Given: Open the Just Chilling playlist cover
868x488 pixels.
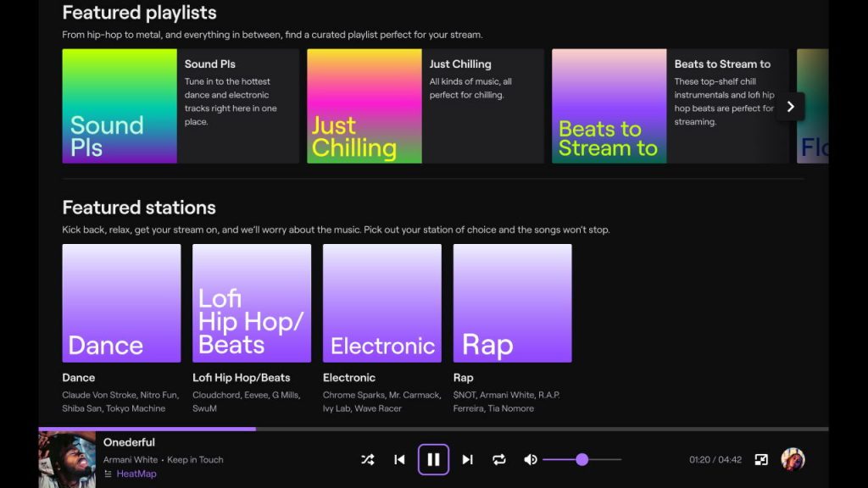Looking at the screenshot, I should click(x=364, y=106).
